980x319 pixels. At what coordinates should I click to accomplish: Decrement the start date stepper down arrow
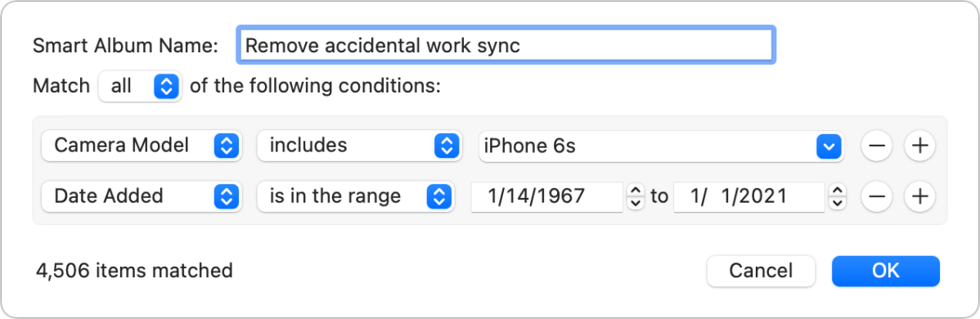pyautogui.click(x=635, y=204)
